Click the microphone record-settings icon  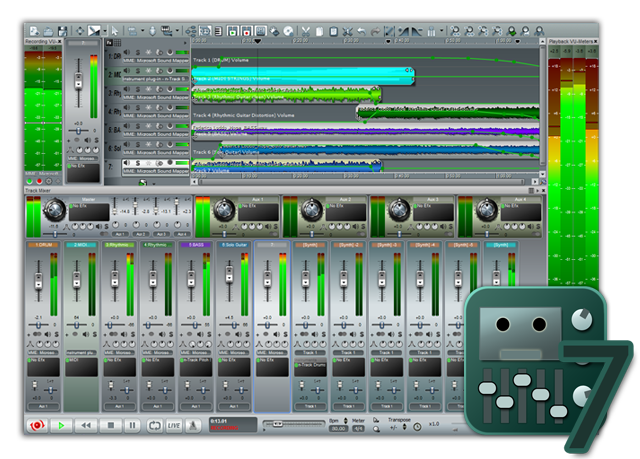click(152, 31)
